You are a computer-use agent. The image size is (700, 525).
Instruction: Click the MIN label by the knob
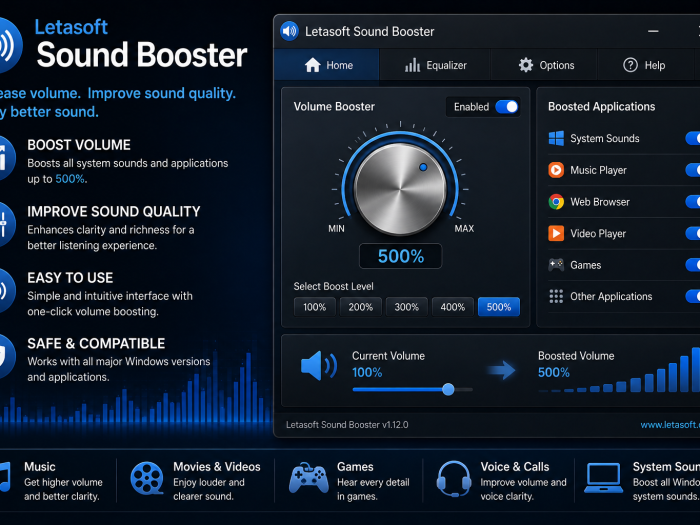(336, 229)
